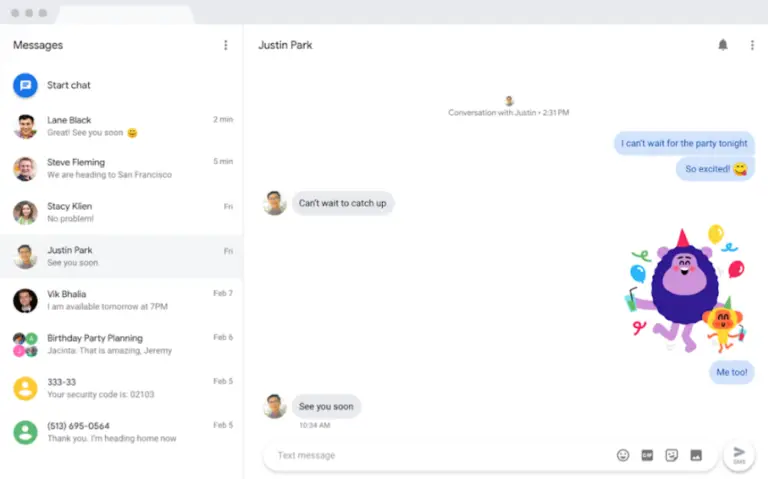The image size is (768, 479).
Task: Open the sticker picker
Action: 672,455
